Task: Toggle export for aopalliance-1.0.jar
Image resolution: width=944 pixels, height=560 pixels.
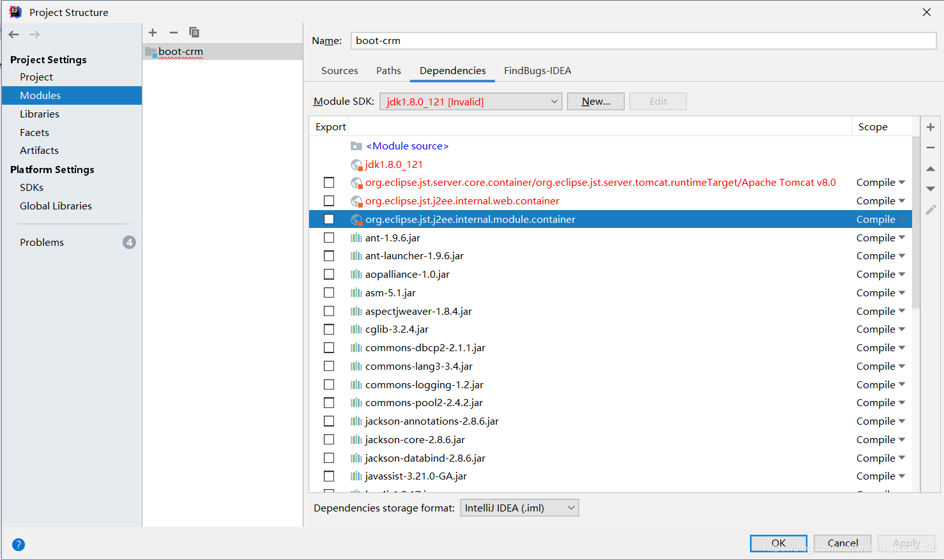Action: [x=329, y=275]
